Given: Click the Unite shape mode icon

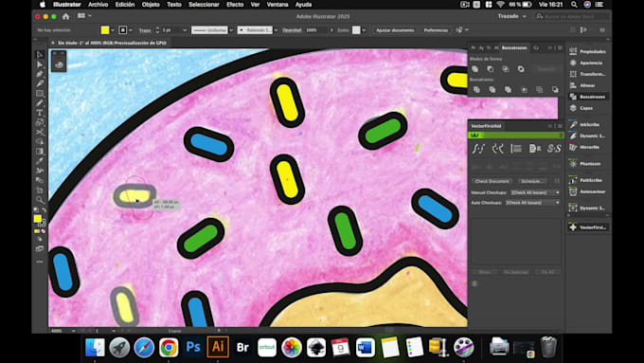Looking at the screenshot, I should tap(475, 69).
